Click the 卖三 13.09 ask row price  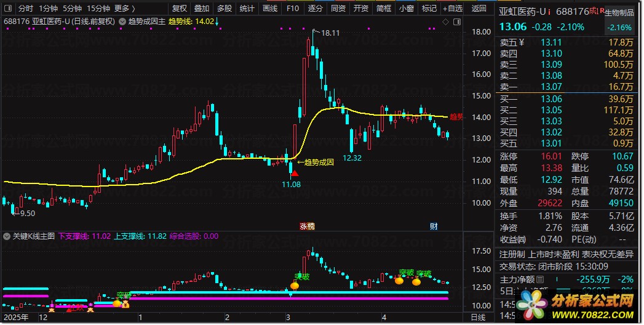tap(551, 64)
